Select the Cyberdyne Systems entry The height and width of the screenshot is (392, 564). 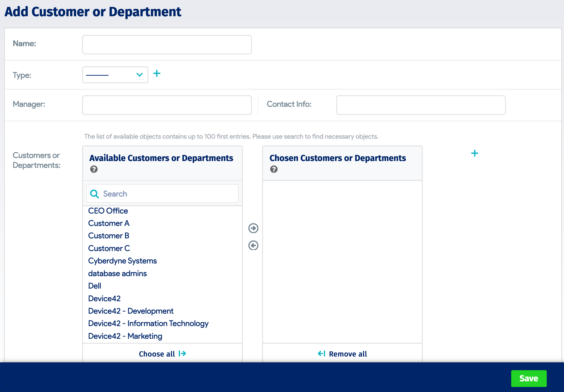(122, 261)
